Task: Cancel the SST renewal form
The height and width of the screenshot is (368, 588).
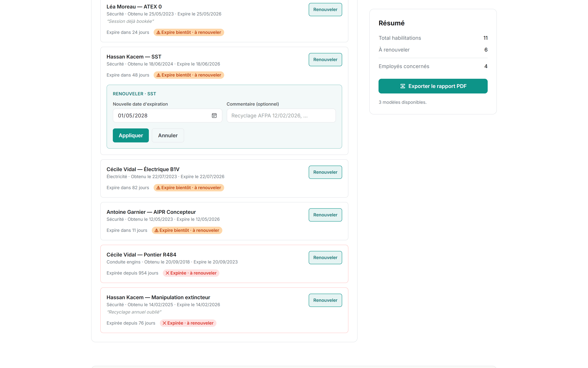Action: (x=168, y=135)
